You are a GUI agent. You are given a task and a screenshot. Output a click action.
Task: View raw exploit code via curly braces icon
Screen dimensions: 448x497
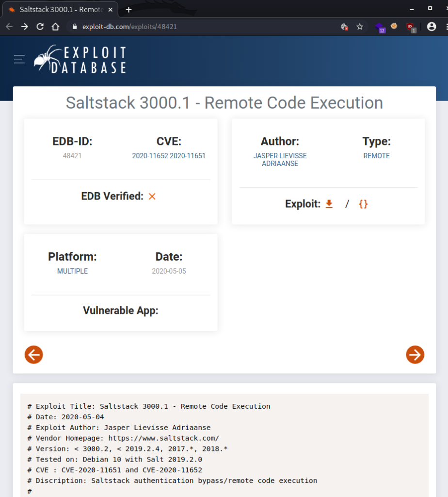(363, 204)
